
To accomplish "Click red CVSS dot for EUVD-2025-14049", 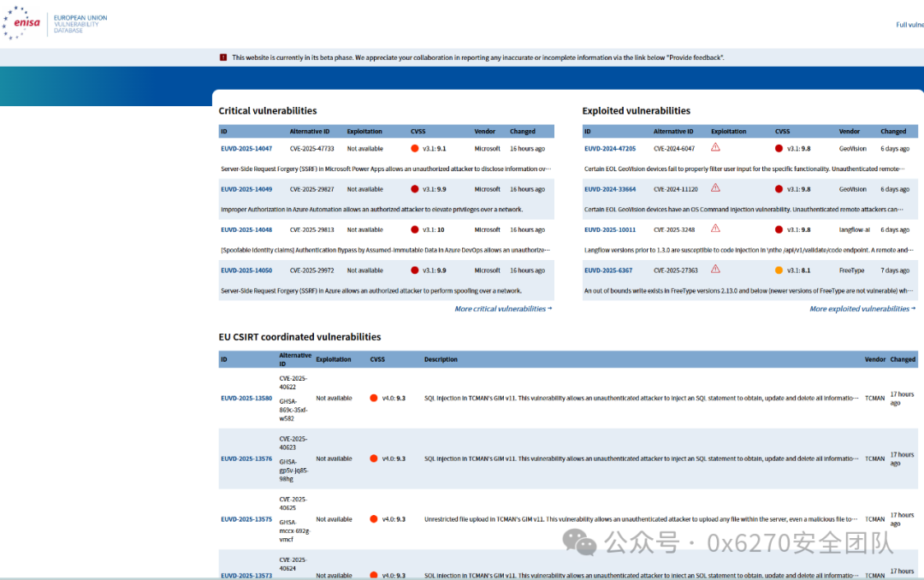I will [415, 189].
